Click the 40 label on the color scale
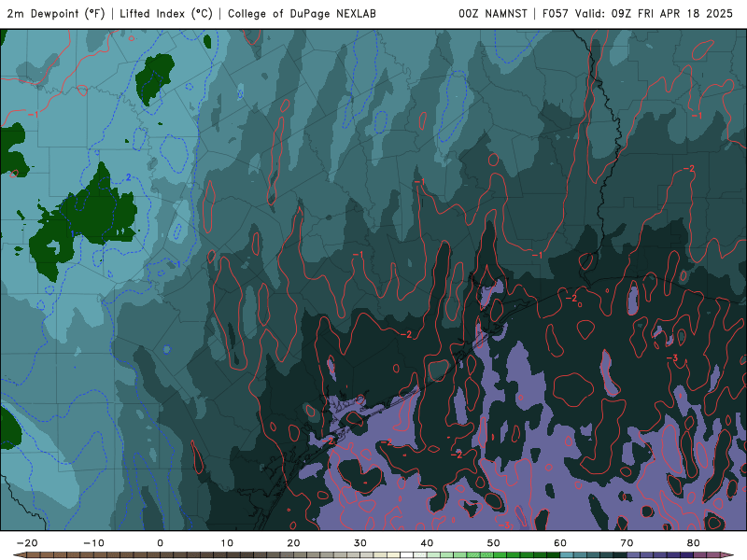The height and width of the screenshot is (560, 747). tap(427, 543)
